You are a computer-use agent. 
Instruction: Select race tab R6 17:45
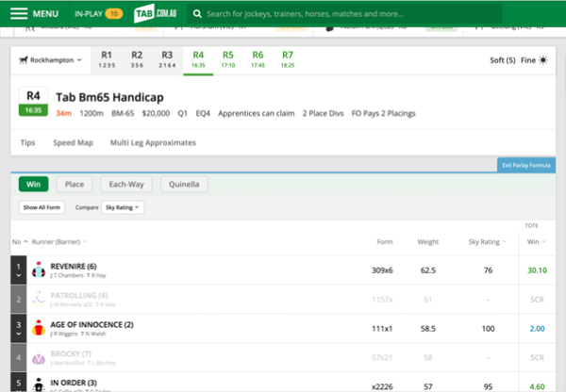(258, 59)
